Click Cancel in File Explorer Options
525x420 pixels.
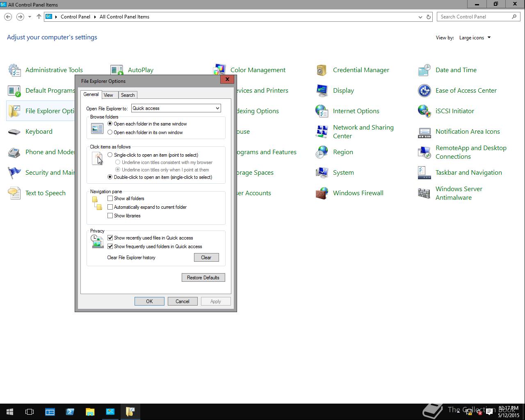coord(183,301)
